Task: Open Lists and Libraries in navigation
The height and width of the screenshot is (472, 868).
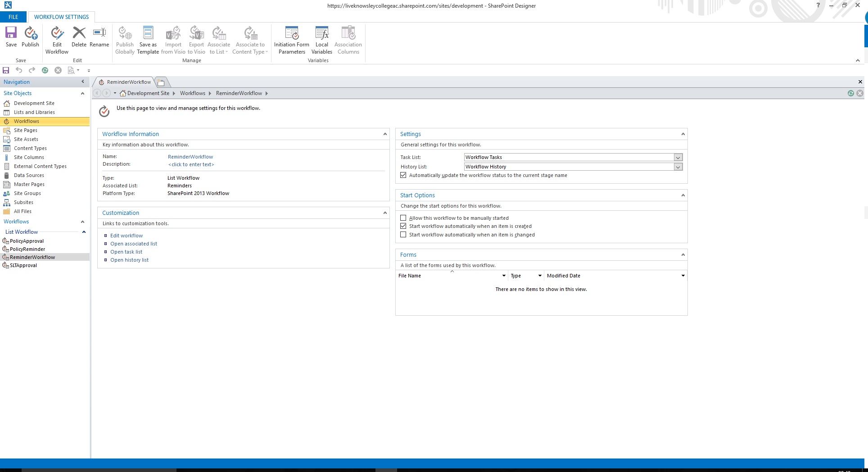Action: click(34, 112)
